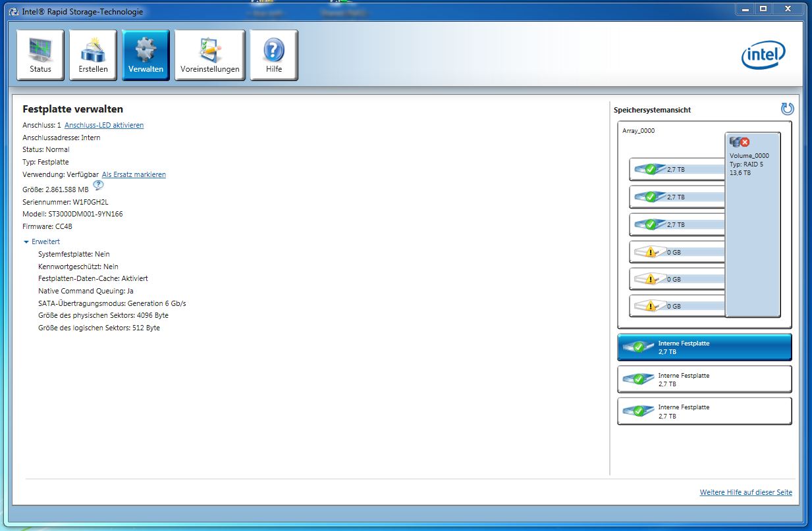Screen dimensions: 812x531
Task: Click the Anschlussadresse: Intern line
Action: pos(61,138)
